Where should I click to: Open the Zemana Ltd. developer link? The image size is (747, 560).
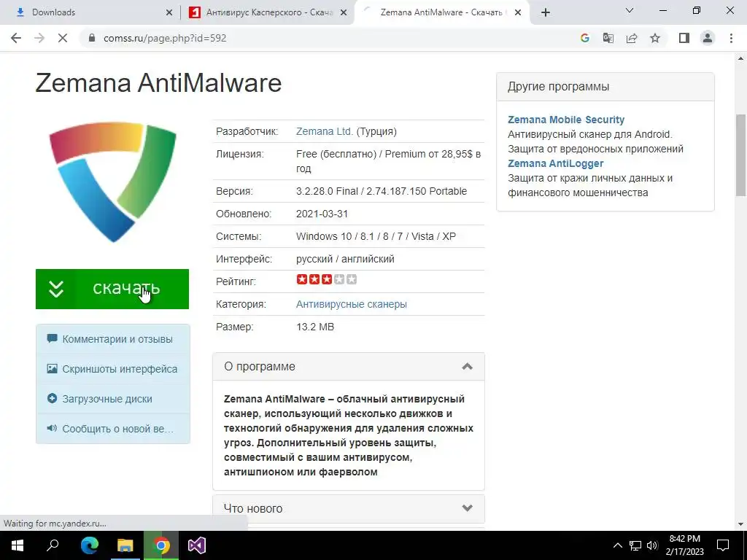pos(325,131)
